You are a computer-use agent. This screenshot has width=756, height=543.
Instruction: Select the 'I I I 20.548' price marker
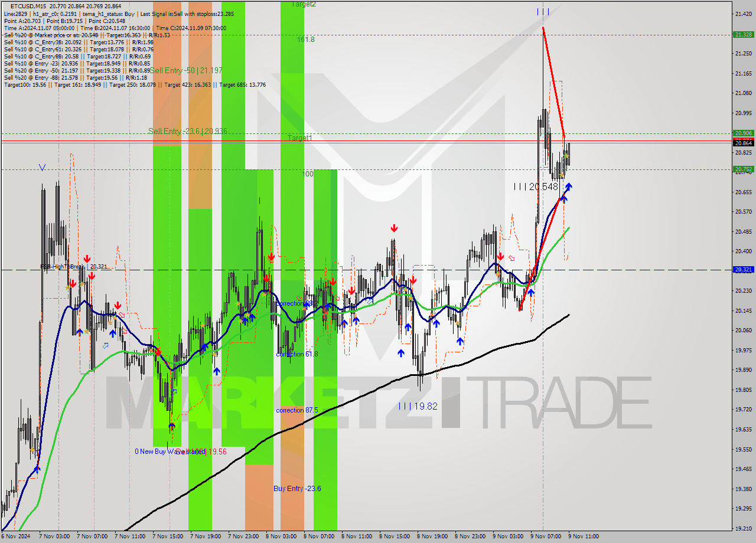click(x=536, y=187)
